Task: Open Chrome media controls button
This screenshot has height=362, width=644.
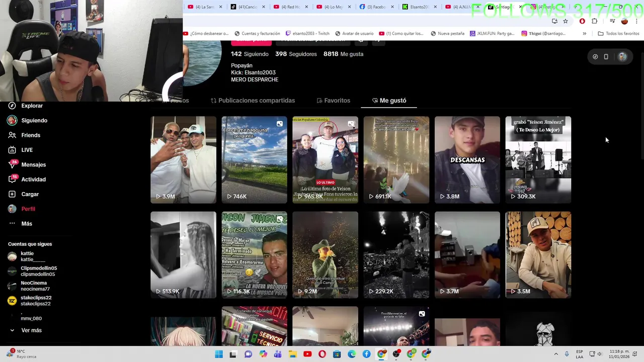Action: point(612,21)
